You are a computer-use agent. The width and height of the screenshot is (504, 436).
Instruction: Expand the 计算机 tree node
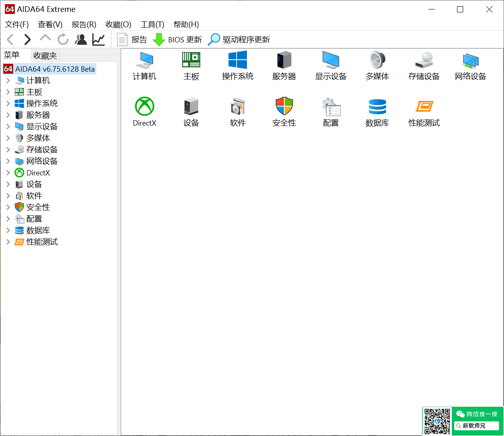tap(8, 81)
